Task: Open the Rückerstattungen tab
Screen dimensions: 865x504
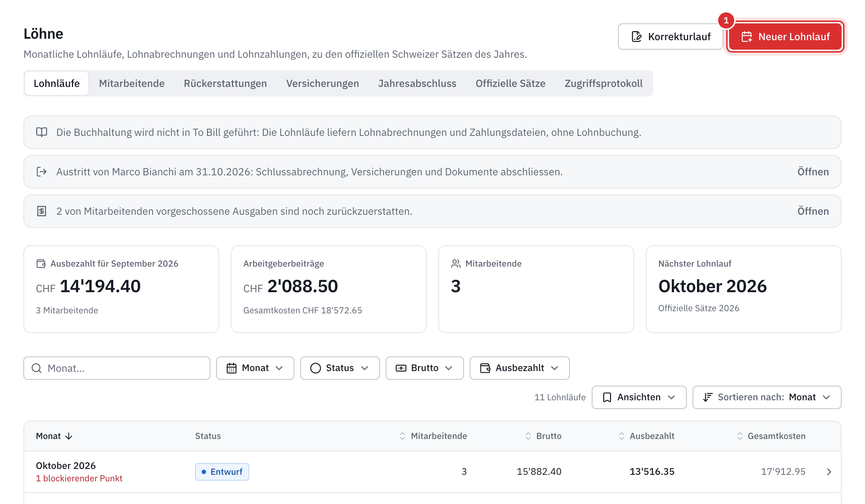Action: click(x=225, y=83)
